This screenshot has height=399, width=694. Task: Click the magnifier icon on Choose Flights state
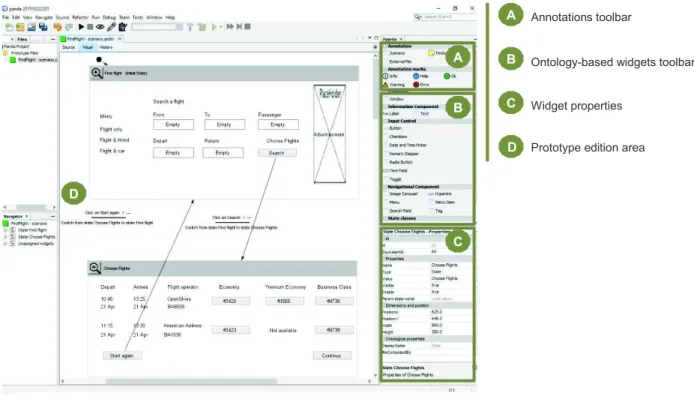click(95, 268)
